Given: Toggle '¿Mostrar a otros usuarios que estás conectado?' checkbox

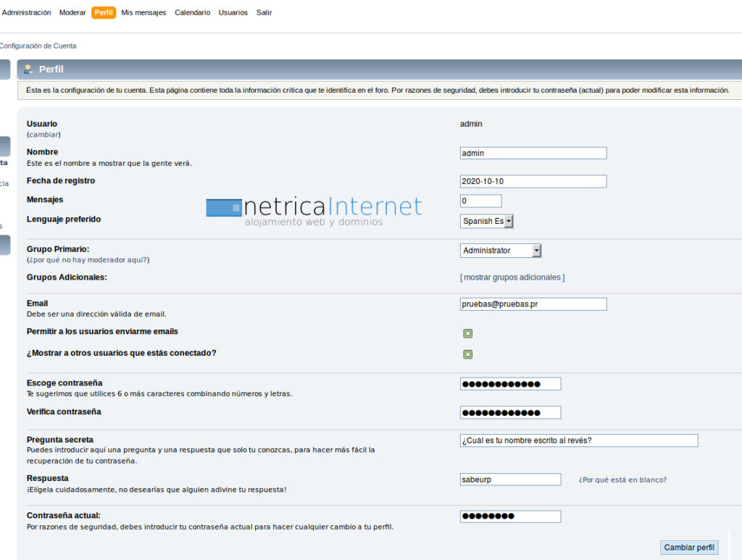Looking at the screenshot, I should tap(467, 354).
